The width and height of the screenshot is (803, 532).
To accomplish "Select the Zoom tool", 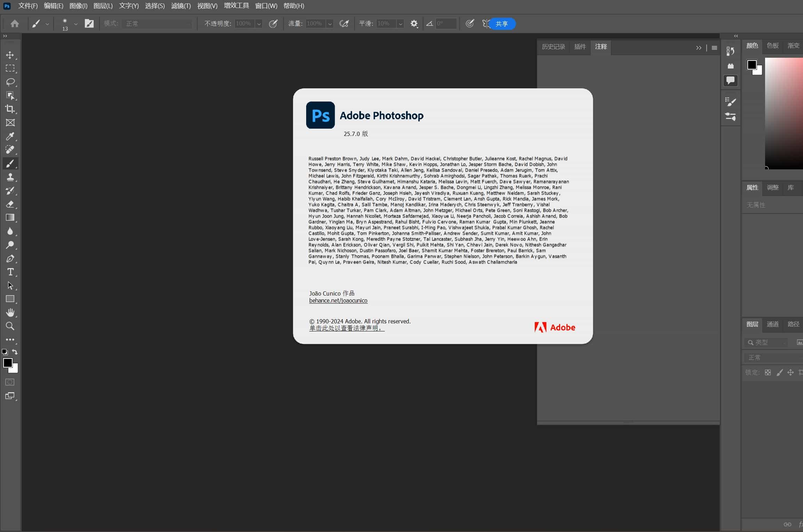I will point(10,326).
